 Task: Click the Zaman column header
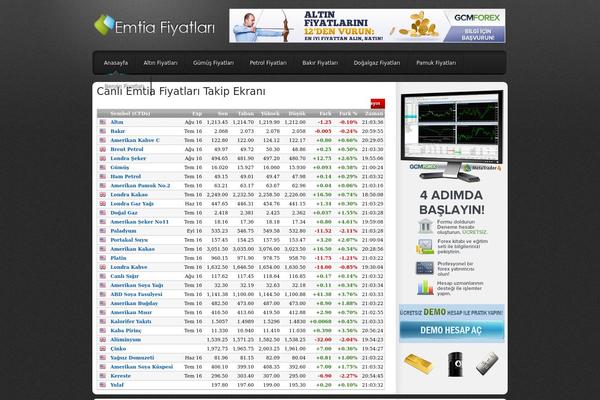point(374,114)
